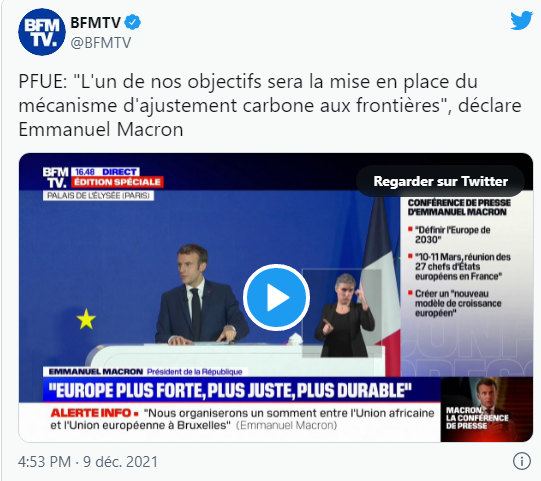The height and width of the screenshot is (481, 541).
Task: Click the BFM TV logo in video
Action: point(55,177)
